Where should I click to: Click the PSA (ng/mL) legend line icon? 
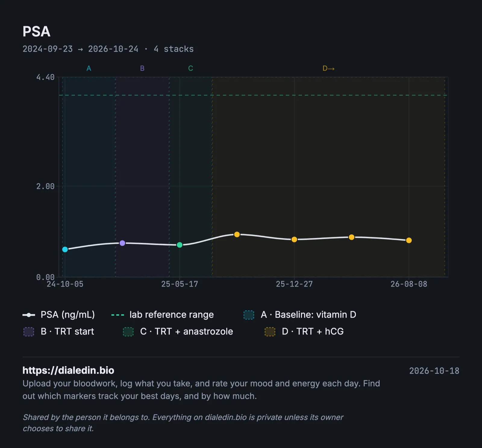(29, 315)
